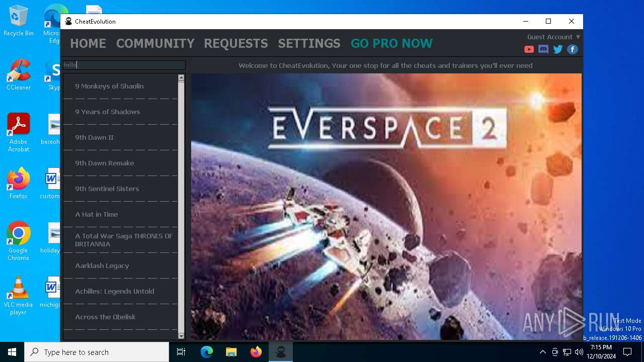This screenshot has height=362, width=644.
Task: Select A Hat in Time entry
Action: tap(121, 214)
